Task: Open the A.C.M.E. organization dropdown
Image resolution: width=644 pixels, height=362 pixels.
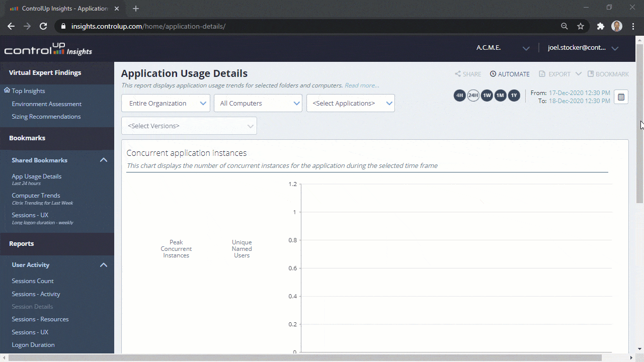Action: [503, 48]
